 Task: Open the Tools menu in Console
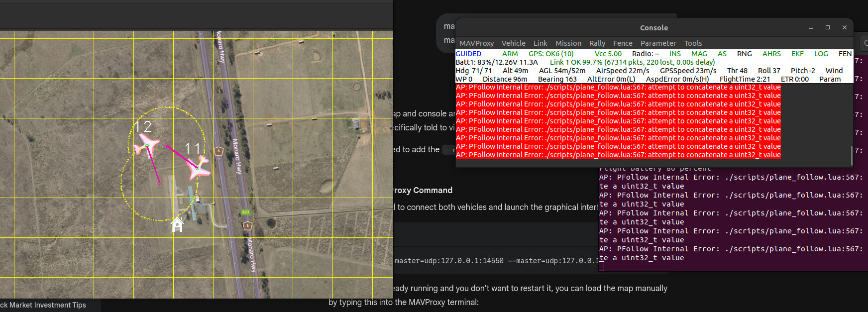693,43
